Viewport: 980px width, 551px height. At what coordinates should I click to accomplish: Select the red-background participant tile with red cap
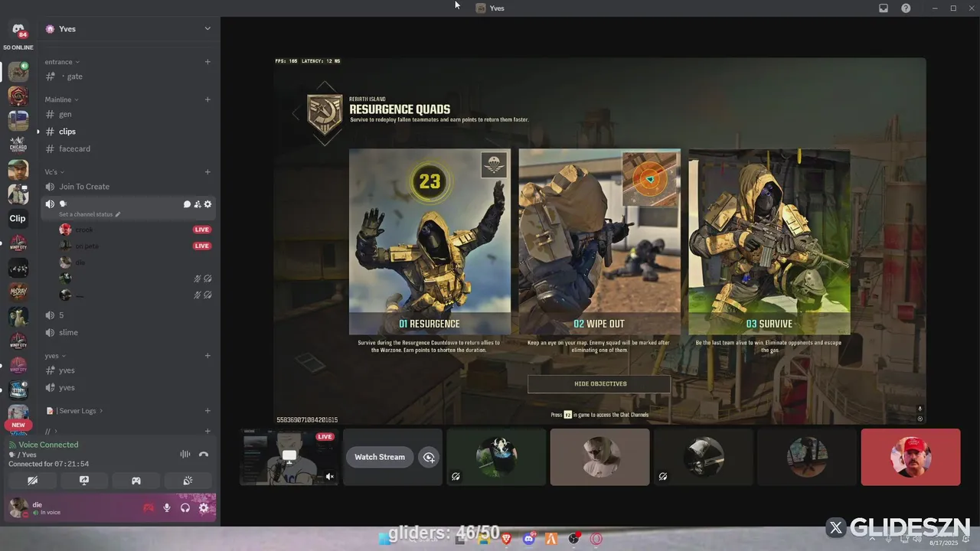click(910, 457)
